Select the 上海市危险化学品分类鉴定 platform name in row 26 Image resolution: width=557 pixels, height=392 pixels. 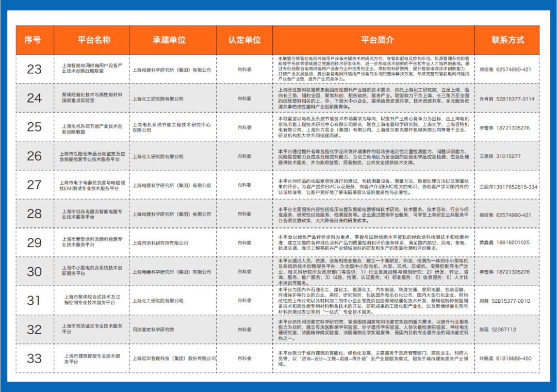pyautogui.click(x=92, y=156)
